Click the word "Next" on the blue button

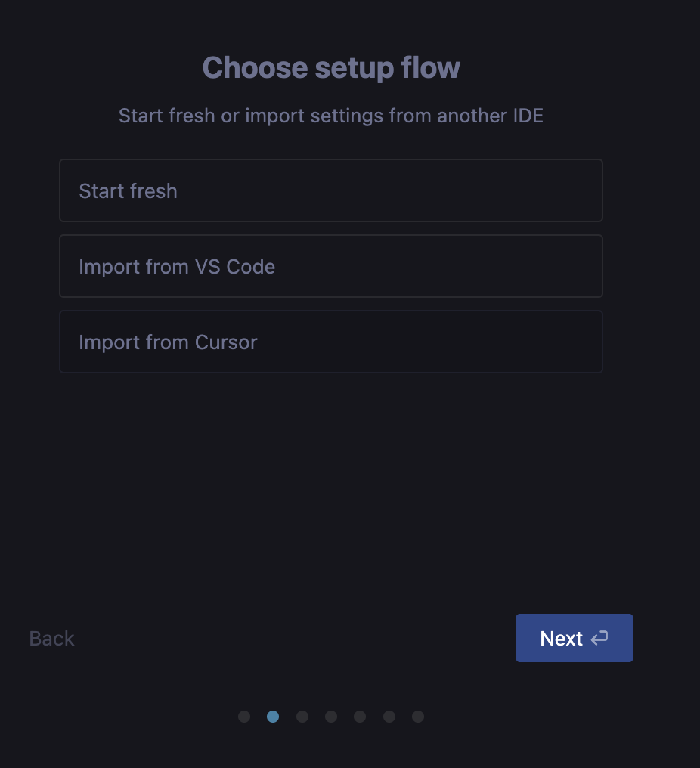click(x=561, y=639)
